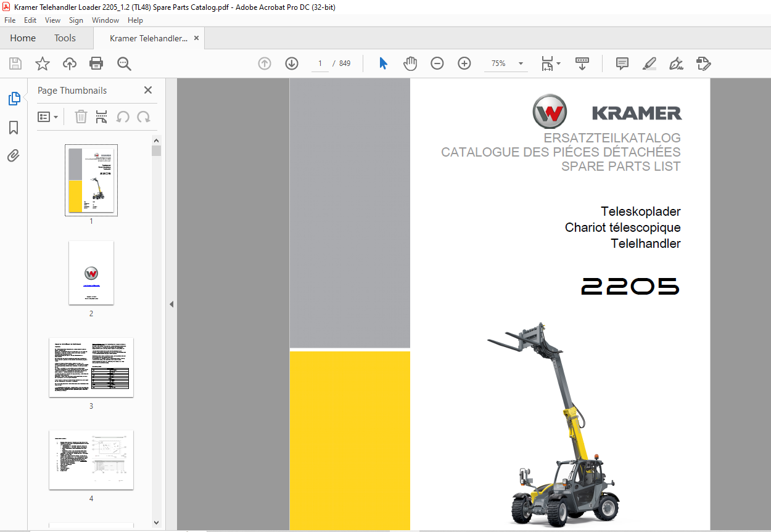Click the 'Chariot télescopique' text
This screenshot has width=771, height=532.
[x=623, y=227]
